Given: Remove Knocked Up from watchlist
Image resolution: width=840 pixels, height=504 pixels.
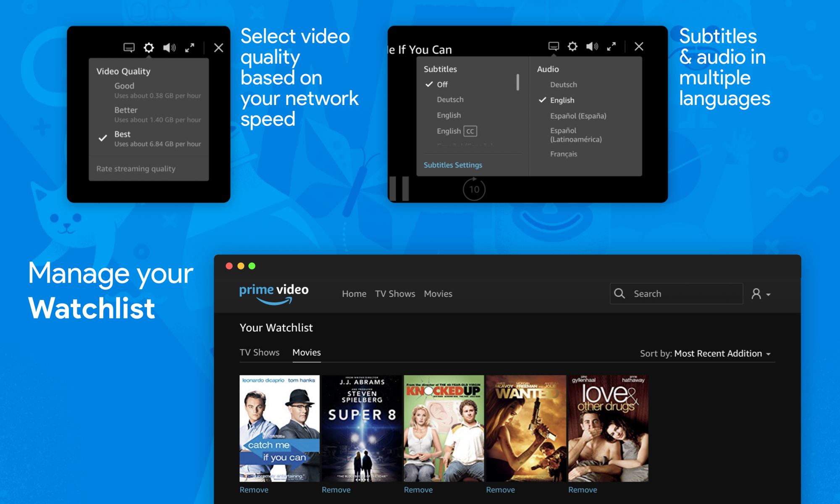Looking at the screenshot, I should [x=418, y=490].
